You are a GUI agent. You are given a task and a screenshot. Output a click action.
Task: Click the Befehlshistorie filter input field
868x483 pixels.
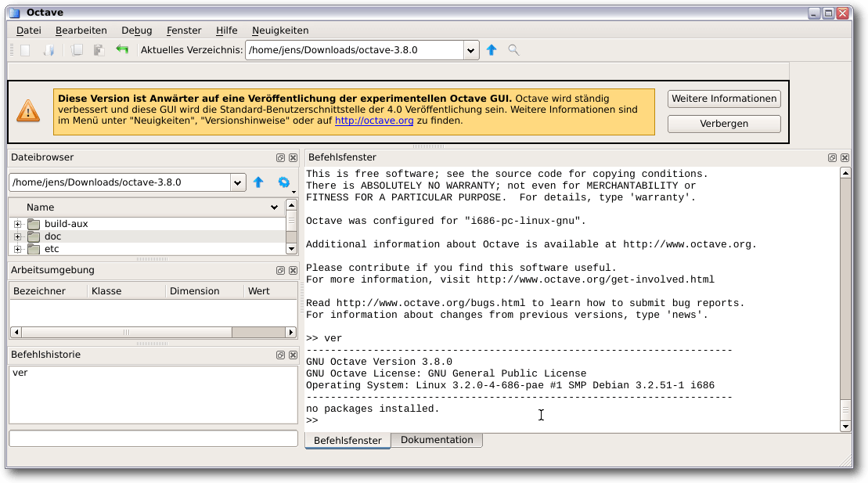[153, 438]
